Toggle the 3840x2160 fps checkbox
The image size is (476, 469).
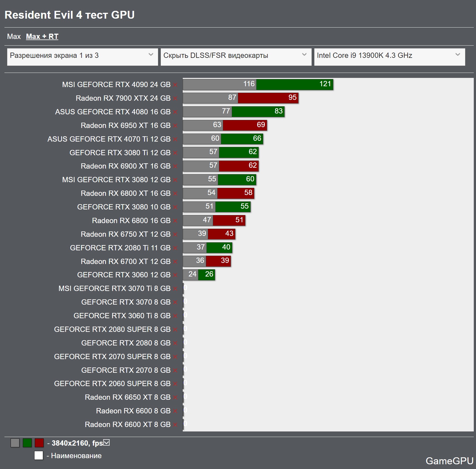pos(107,443)
